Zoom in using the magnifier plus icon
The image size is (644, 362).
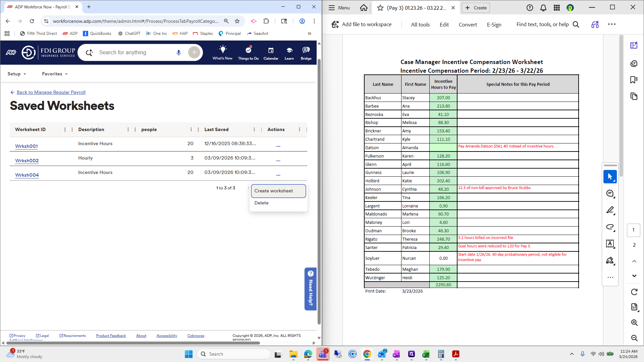634,323
